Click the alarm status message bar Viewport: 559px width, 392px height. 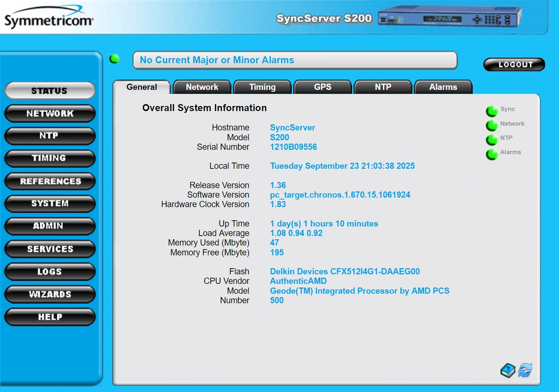pyautogui.click(x=295, y=60)
